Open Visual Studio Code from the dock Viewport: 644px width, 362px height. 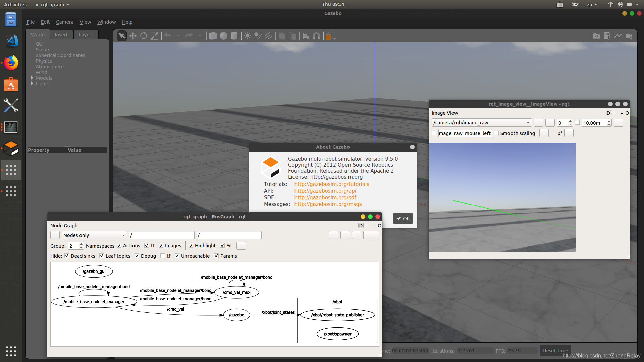[x=11, y=41]
